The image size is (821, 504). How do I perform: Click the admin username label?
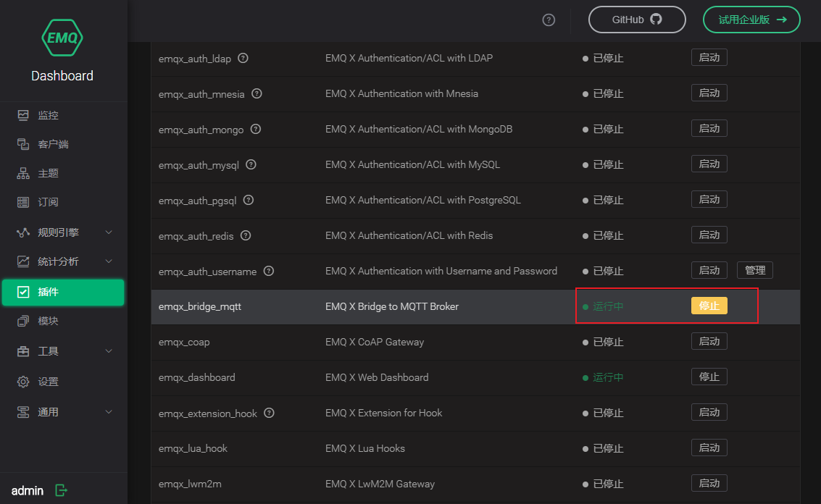click(x=28, y=490)
